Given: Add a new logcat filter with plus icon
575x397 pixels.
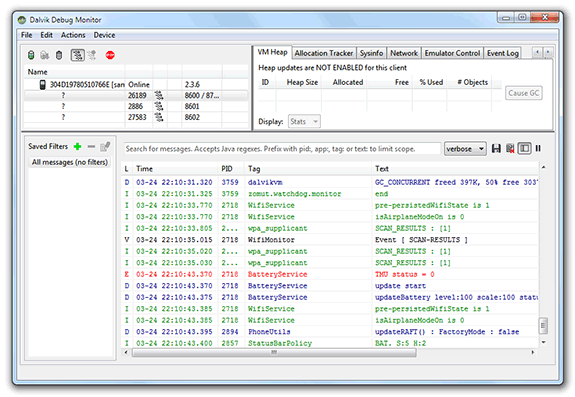Looking at the screenshot, I should (x=77, y=147).
